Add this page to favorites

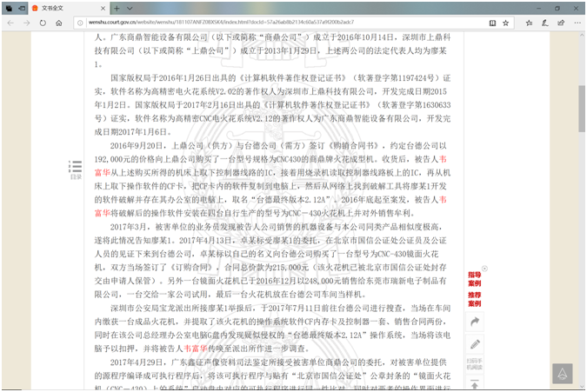tap(506, 23)
